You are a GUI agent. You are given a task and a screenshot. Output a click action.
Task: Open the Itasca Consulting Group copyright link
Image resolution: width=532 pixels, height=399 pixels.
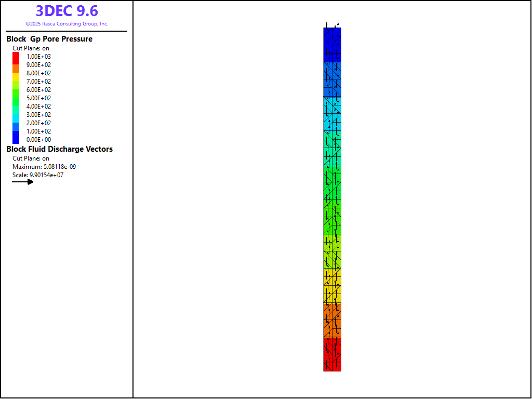click(66, 24)
